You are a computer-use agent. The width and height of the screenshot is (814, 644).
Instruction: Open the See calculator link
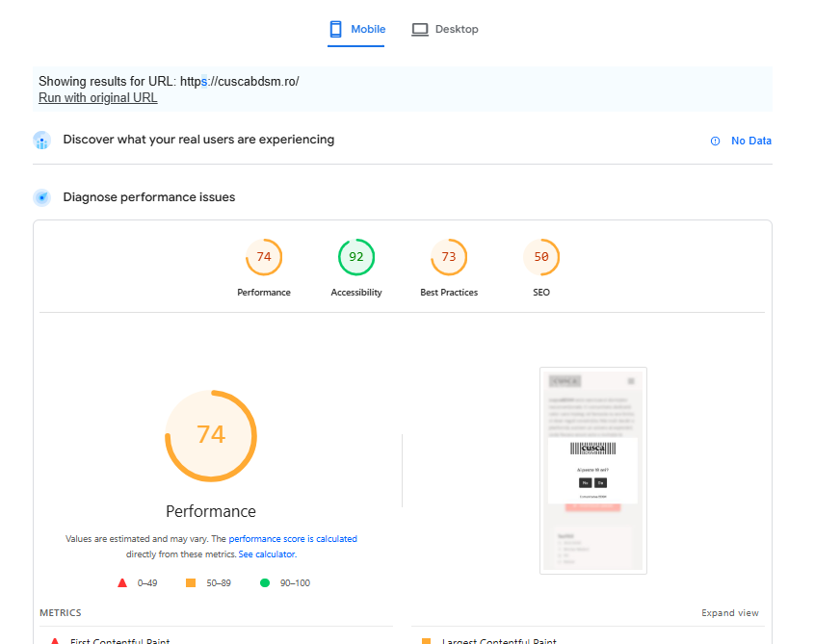point(267,554)
